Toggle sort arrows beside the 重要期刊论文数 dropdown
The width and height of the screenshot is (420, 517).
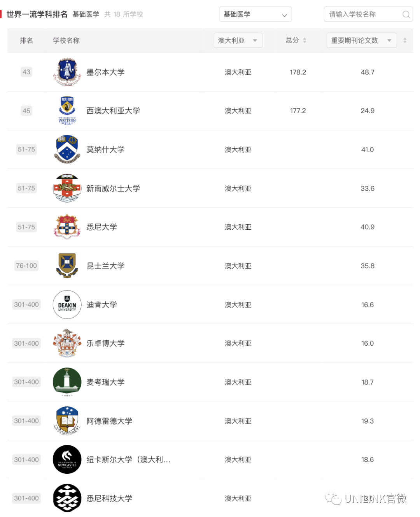click(x=405, y=40)
